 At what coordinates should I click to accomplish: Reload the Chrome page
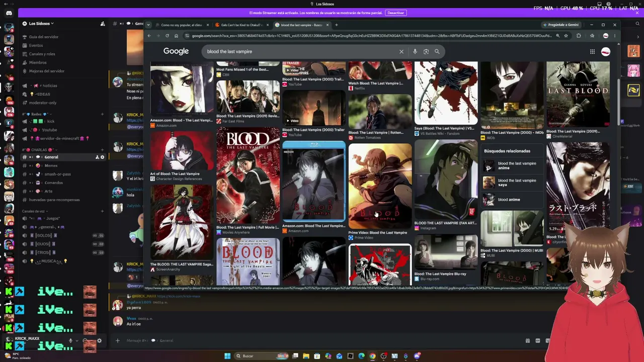(x=167, y=36)
